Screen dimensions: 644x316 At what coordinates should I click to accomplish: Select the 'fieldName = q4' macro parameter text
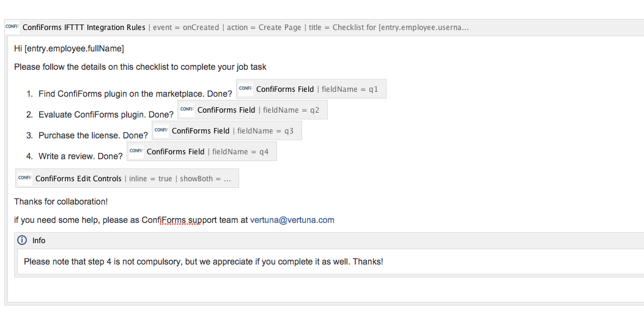click(240, 152)
